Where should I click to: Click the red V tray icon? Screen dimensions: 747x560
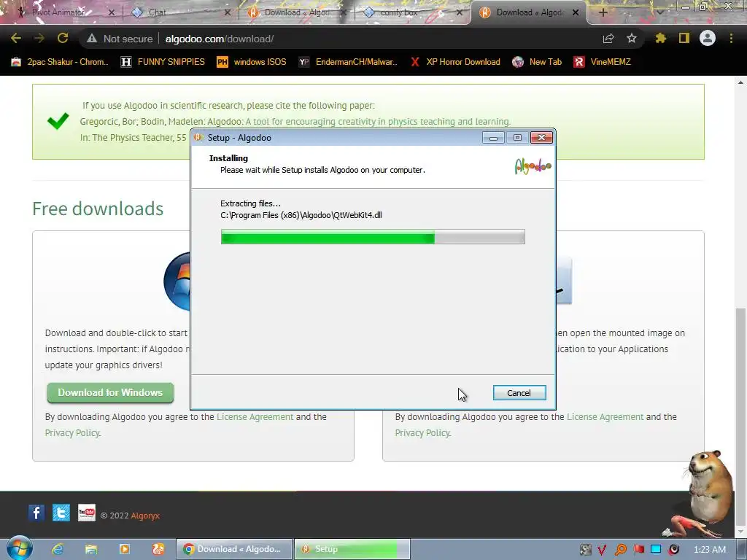(x=603, y=550)
